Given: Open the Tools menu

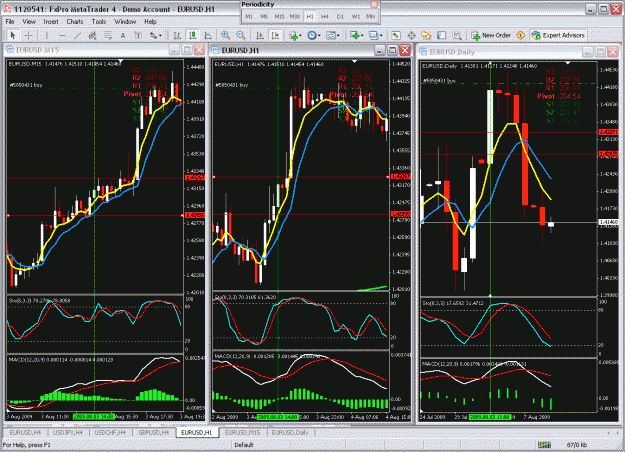Looking at the screenshot, I should tap(98, 22).
